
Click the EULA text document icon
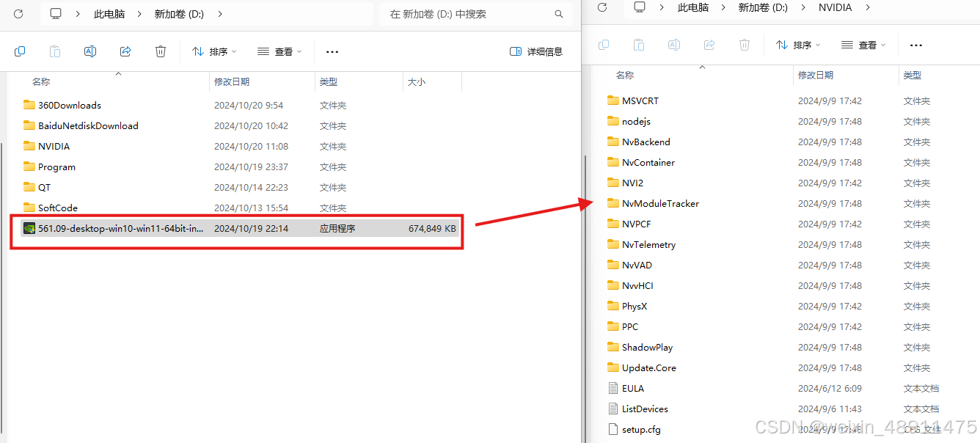[613, 388]
